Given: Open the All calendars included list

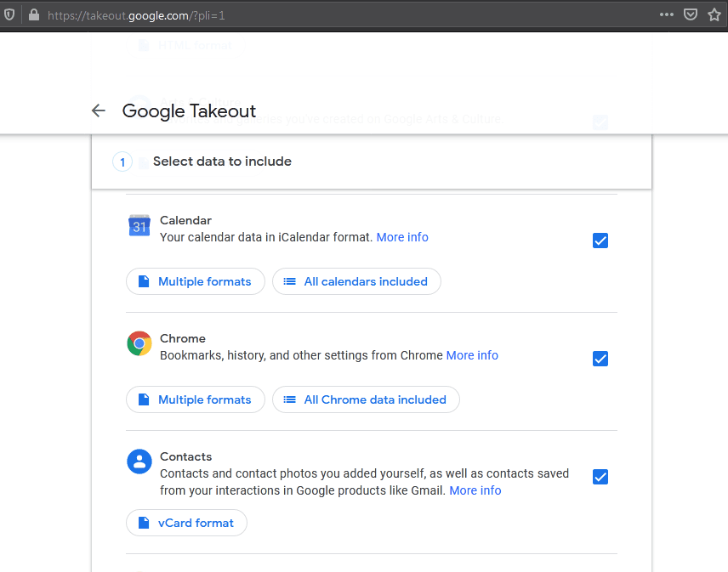Looking at the screenshot, I should pos(356,281).
